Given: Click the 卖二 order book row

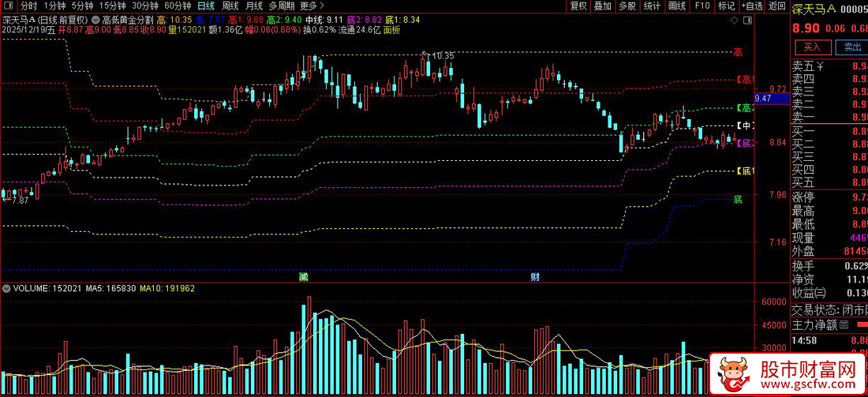Looking at the screenshot, I should 829,104.
